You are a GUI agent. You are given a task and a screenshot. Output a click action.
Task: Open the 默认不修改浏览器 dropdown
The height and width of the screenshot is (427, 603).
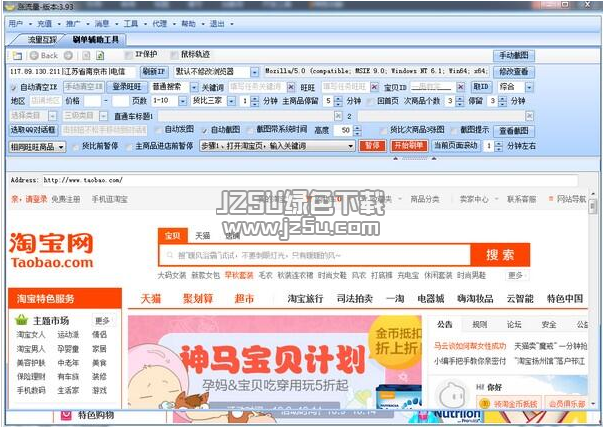(x=255, y=72)
